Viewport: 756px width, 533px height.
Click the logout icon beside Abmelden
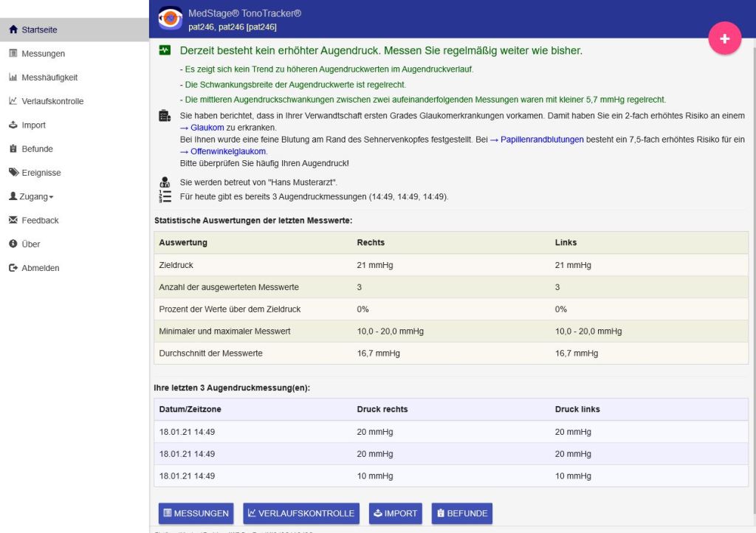(x=13, y=268)
